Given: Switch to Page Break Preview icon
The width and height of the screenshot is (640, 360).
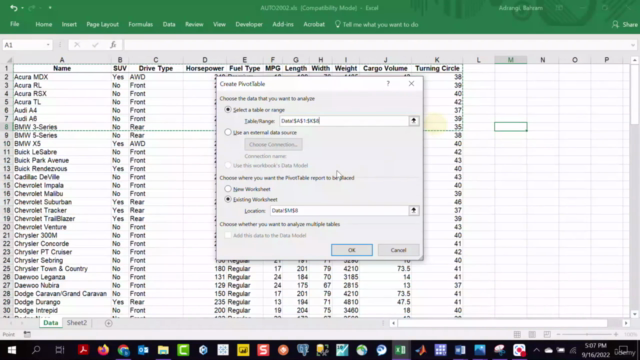Looking at the screenshot, I should tap(547, 334).
